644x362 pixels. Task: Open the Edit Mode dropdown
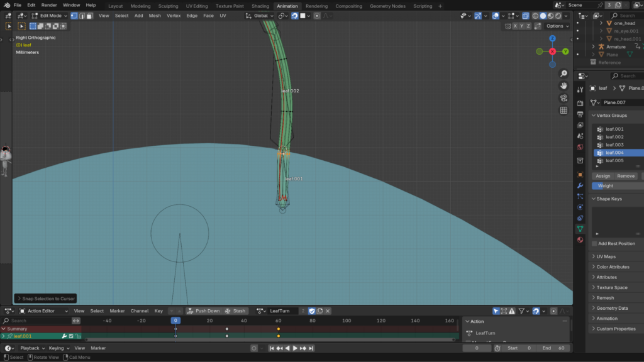click(x=49, y=16)
